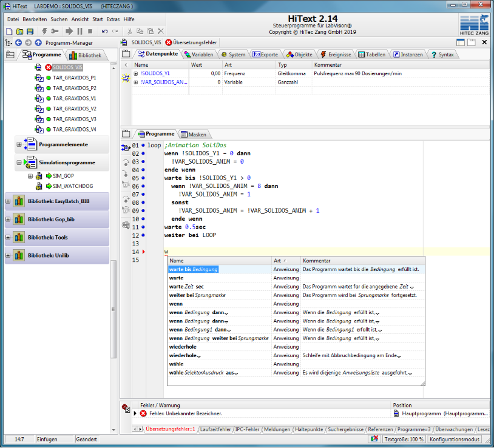Close the SOLIDOS_VIS editor pane
This screenshot has height=448, width=494.
[484, 42]
